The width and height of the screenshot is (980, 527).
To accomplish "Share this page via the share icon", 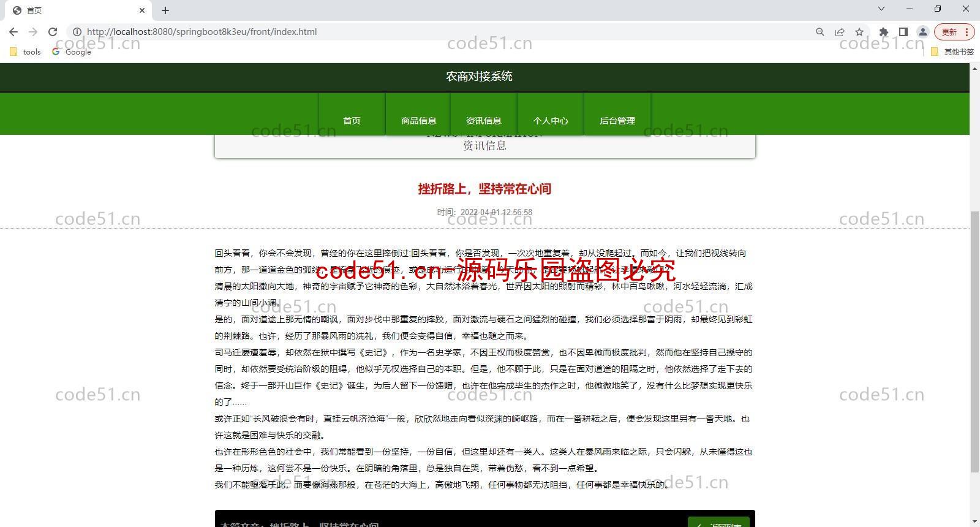I will coord(840,32).
